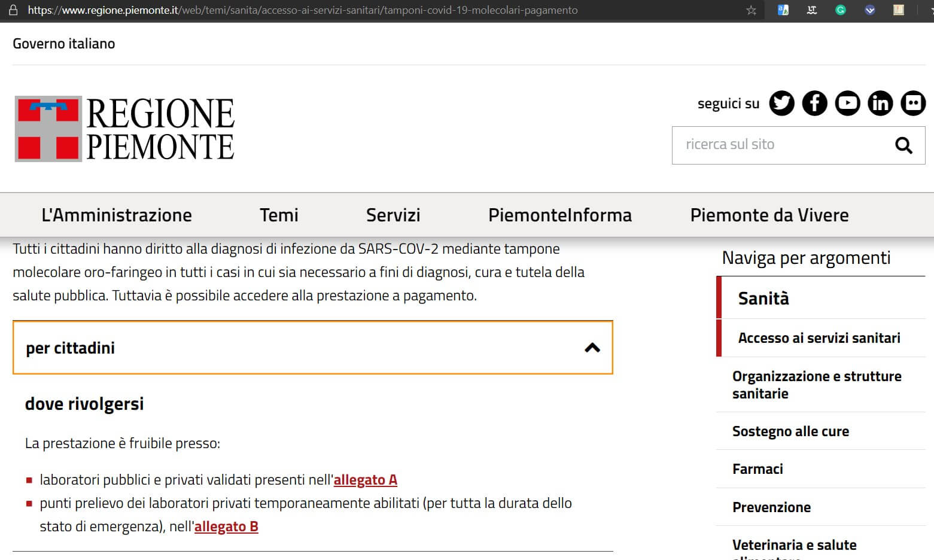
Task: Bookmark this page with the star icon
Action: tap(752, 10)
